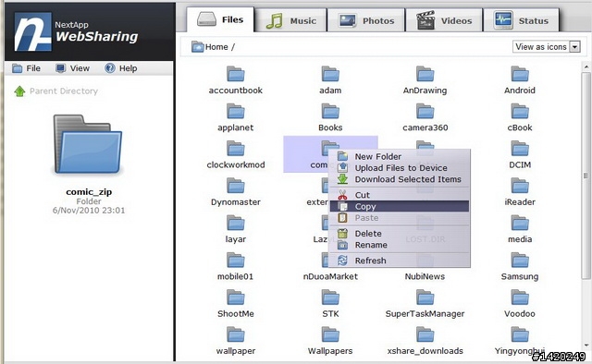Select the layar folder icon
Image resolution: width=592 pixels, height=364 pixels.
click(236, 223)
